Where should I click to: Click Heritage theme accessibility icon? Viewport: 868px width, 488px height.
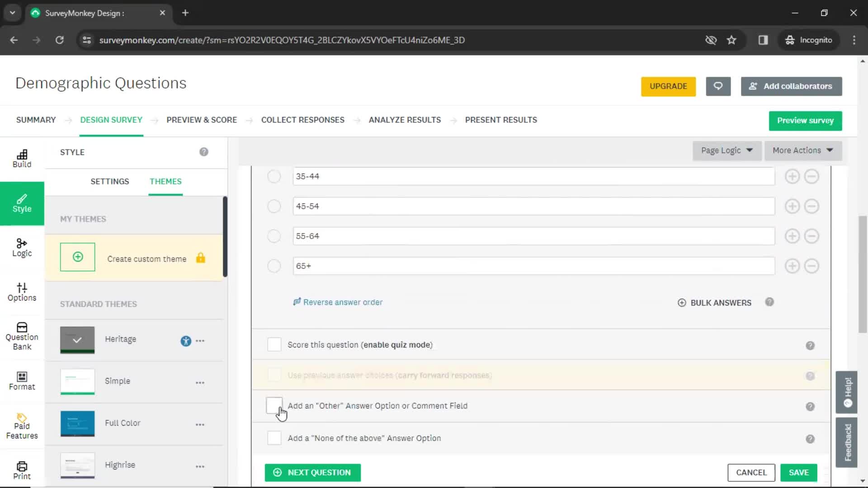click(x=186, y=341)
